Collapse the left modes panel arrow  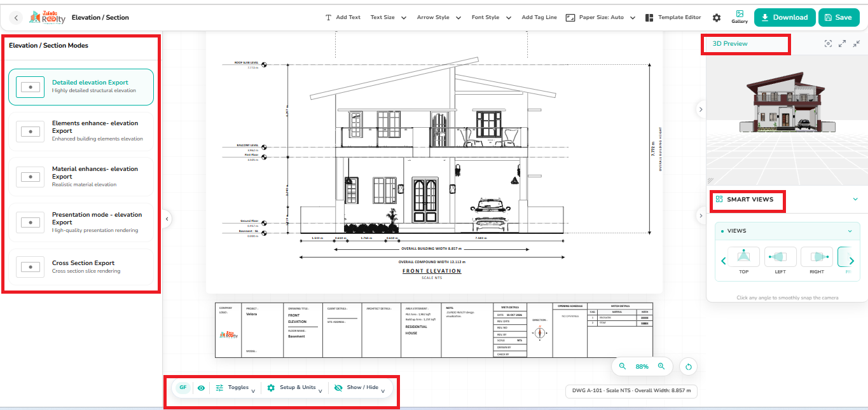[x=167, y=219]
